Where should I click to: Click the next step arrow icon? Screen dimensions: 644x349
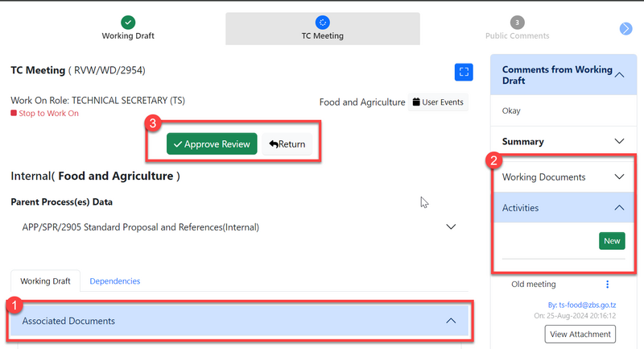(626, 28)
